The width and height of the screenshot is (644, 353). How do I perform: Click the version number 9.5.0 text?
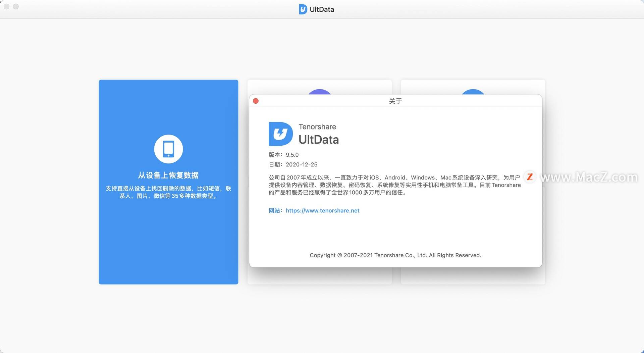292,155
